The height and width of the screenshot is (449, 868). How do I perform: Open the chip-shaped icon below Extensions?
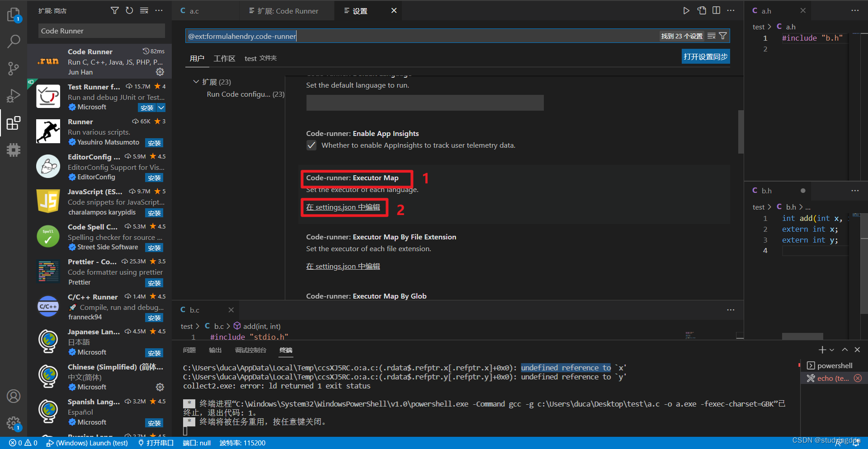[x=14, y=150]
